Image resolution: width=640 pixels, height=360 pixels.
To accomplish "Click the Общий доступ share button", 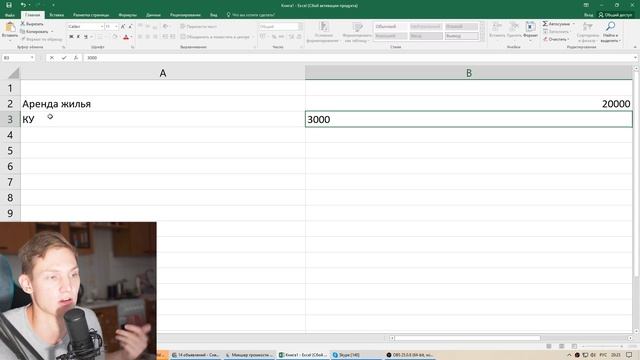I will (x=615, y=15).
